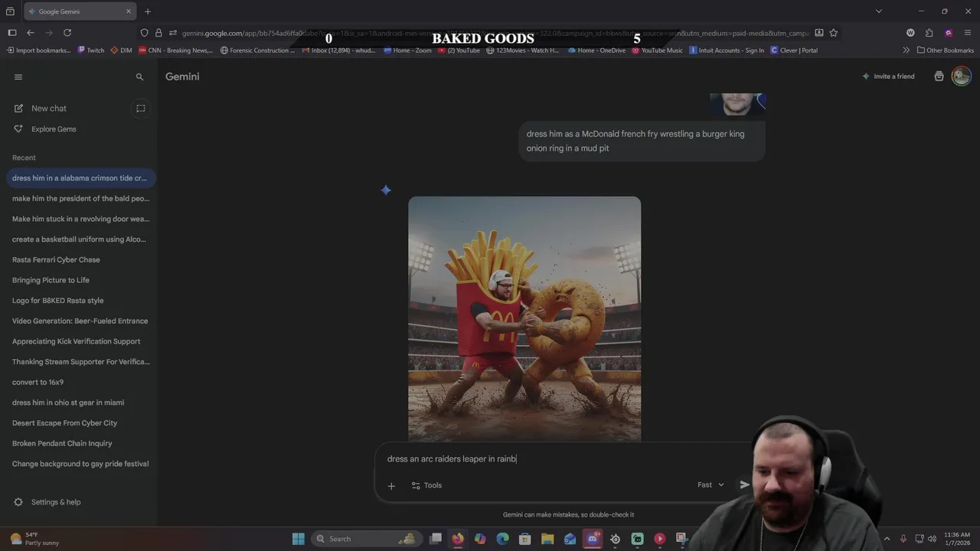
Task: Click the user prompt about McDonald french fry
Action: click(x=642, y=141)
